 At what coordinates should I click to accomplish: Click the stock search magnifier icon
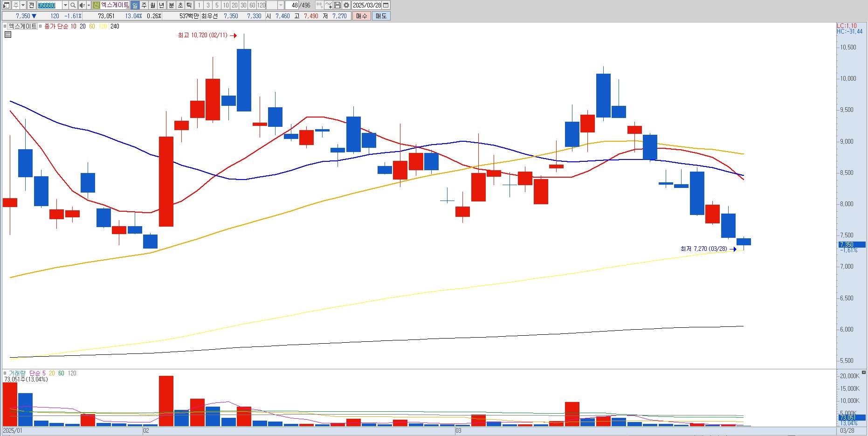pyautogui.click(x=73, y=5)
